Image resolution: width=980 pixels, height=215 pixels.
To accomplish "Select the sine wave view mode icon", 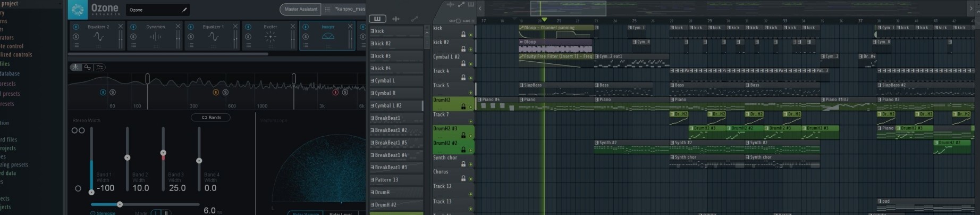I will tap(88, 67).
